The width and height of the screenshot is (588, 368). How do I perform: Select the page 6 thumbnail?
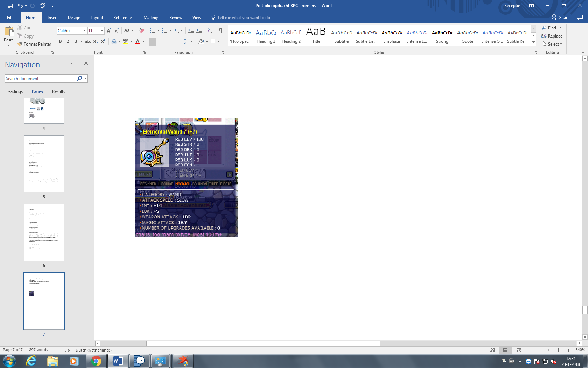[44, 233]
